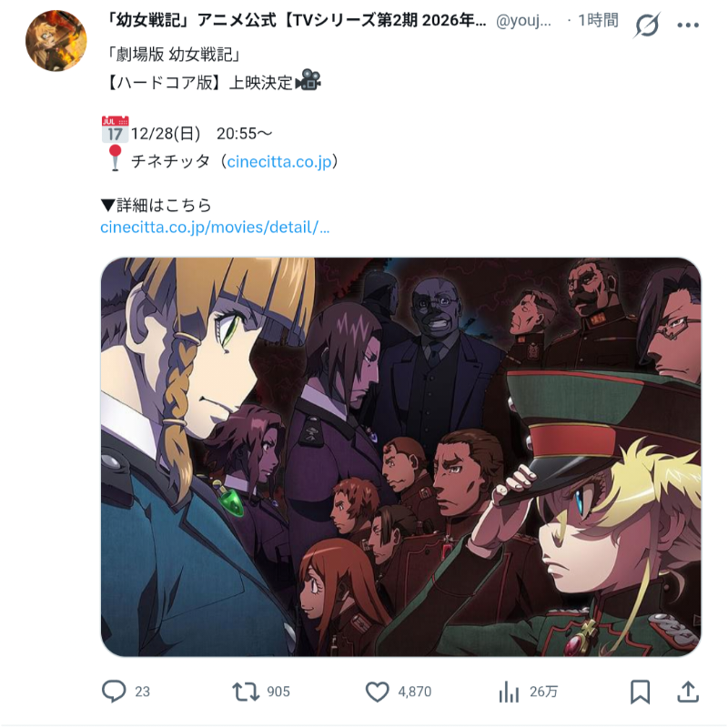The image size is (728, 728).
Task: Click the @youj... account handle
Action: [523, 21]
